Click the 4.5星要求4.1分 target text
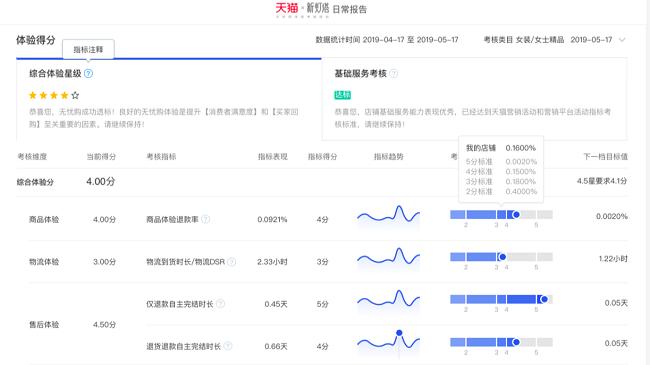Screen dimensions: 650x365 tap(601, 181)
